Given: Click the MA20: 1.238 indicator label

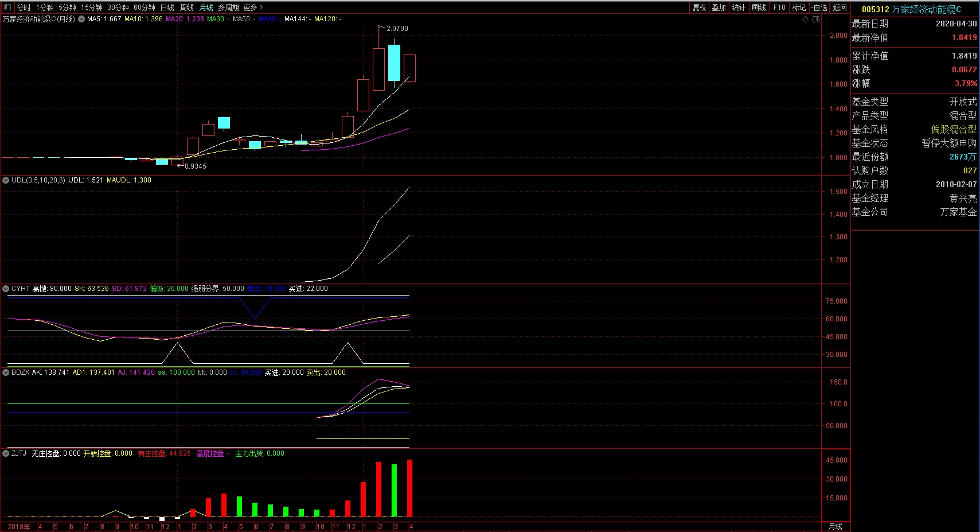Looking at the screenshot, I should [185, 19].
